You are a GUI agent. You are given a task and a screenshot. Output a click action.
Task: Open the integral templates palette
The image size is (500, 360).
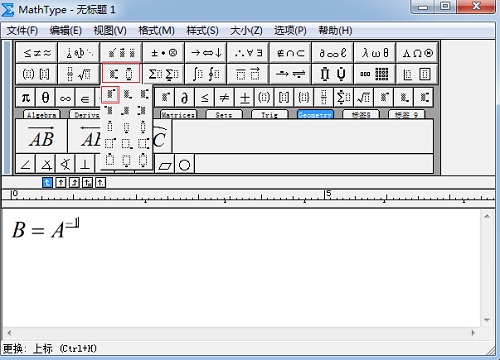(206, 74)
